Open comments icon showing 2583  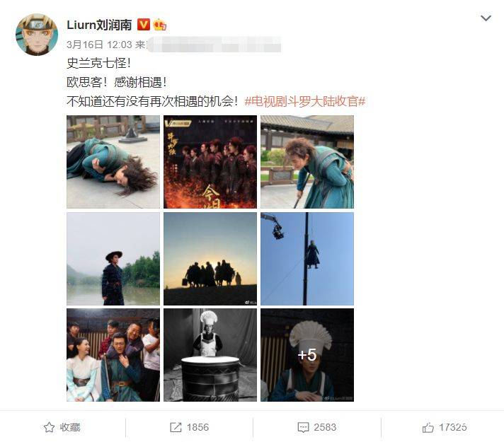pos(303,427)
